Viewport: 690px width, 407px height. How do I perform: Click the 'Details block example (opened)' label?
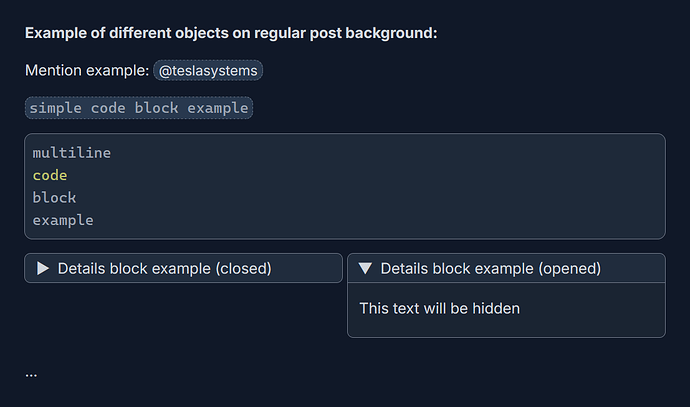point(490,268)
